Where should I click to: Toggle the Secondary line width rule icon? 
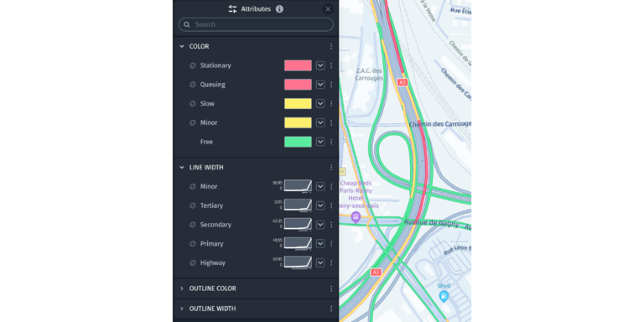[x=193, y=225]
